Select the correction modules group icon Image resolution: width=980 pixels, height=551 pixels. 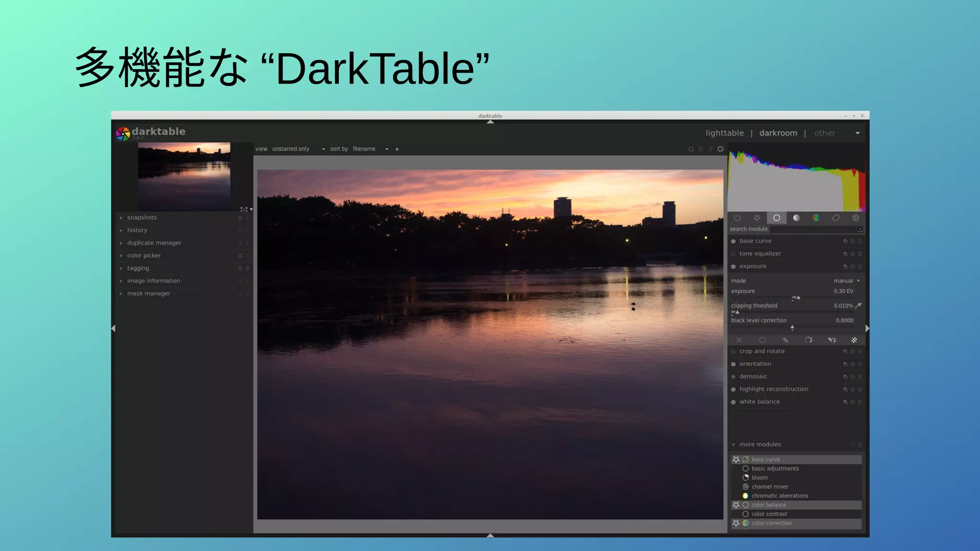coord(836,218)
